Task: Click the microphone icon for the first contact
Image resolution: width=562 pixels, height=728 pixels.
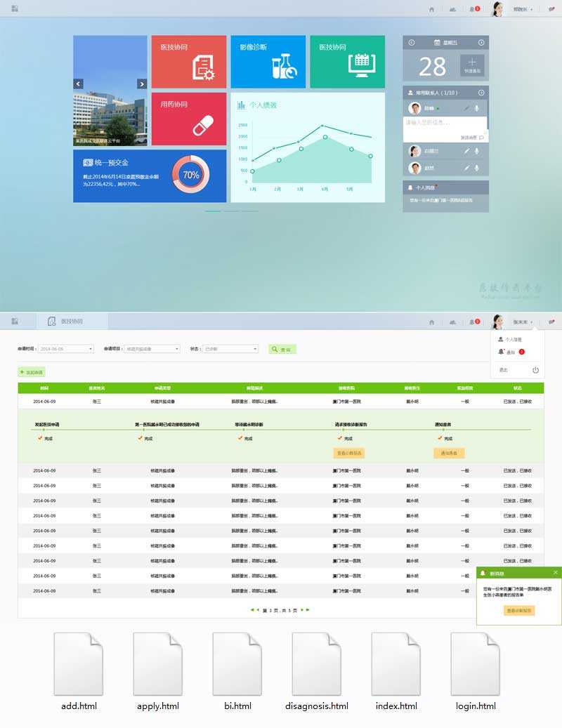Action: [476, 109]
